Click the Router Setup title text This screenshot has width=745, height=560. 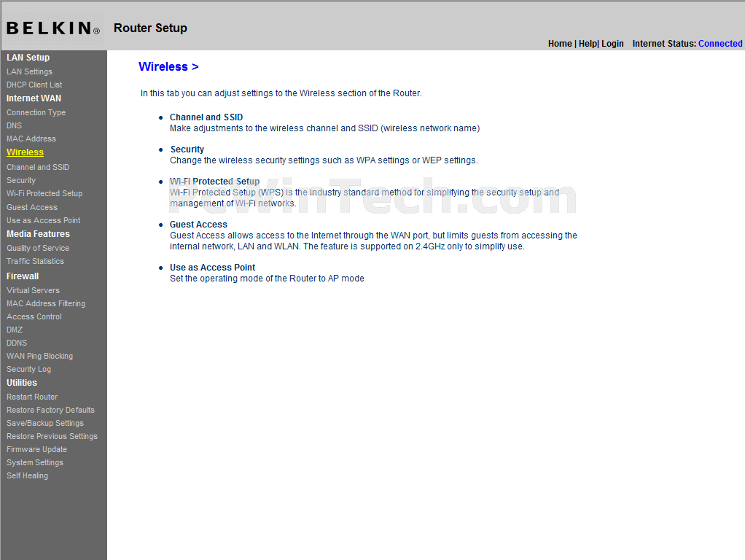click(x=150, y=28)
